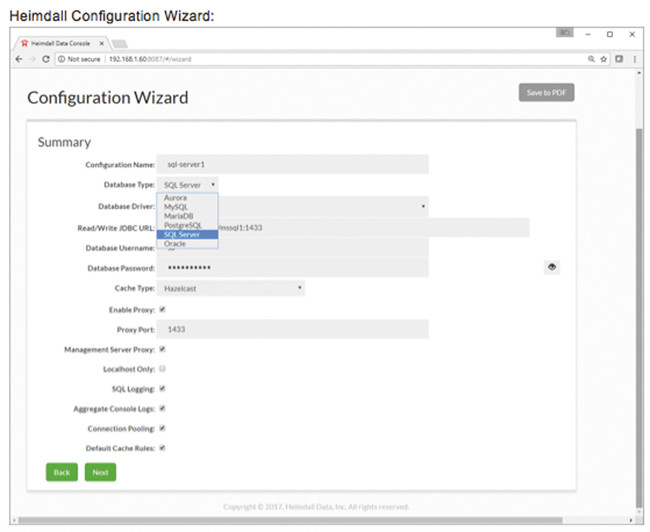
Task: Bookmark the page with the star icon
Action: (606, 60)
